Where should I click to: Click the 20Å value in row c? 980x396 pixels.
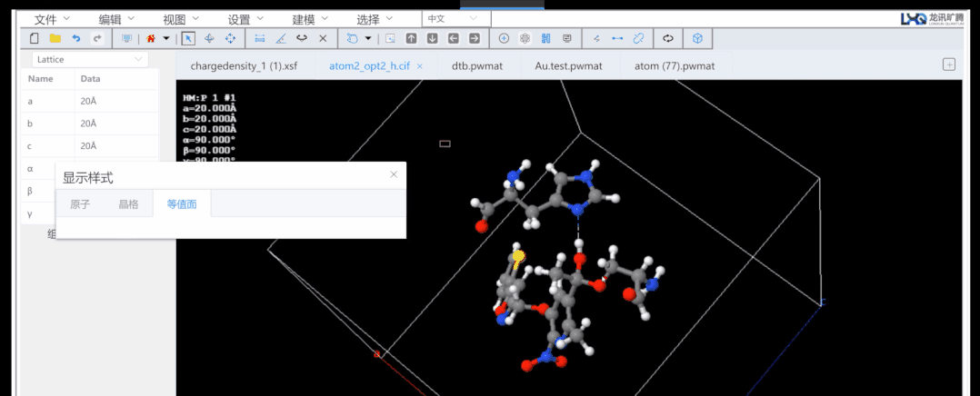tap(89, 146)
